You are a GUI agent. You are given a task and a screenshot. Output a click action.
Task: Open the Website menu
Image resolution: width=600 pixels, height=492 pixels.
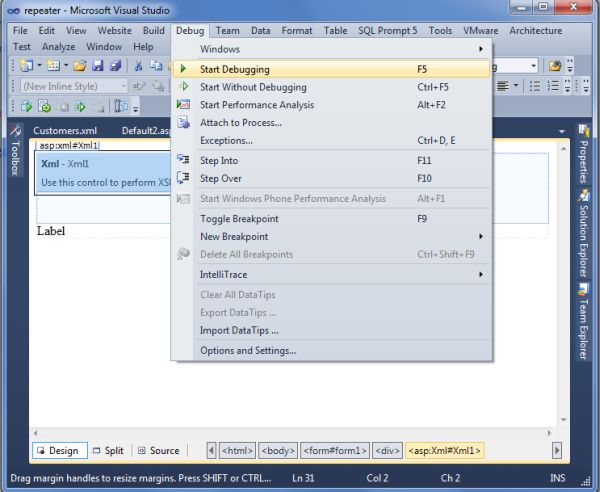click(x=114, y=31)
